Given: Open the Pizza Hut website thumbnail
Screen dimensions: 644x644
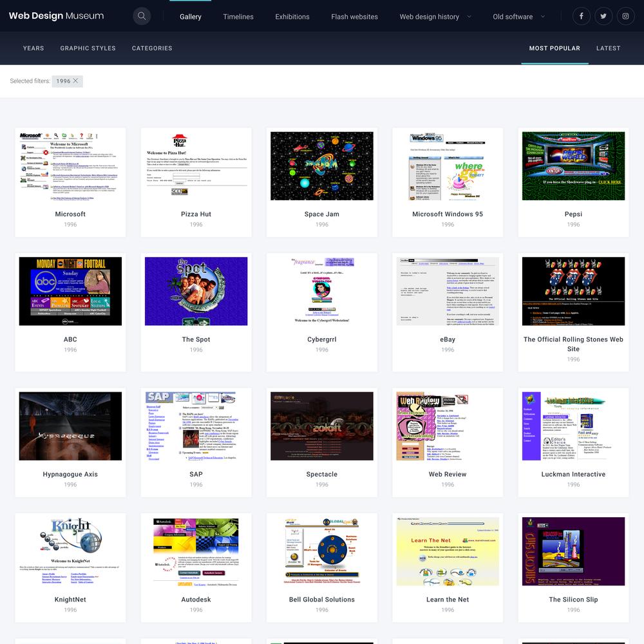Looking at the screenshot, I should coord(196,166).
